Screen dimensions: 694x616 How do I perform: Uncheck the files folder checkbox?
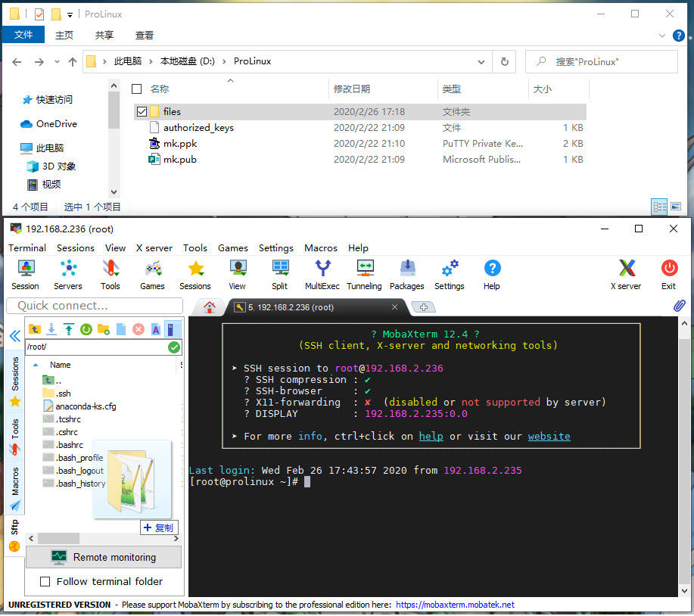(142, 112)
